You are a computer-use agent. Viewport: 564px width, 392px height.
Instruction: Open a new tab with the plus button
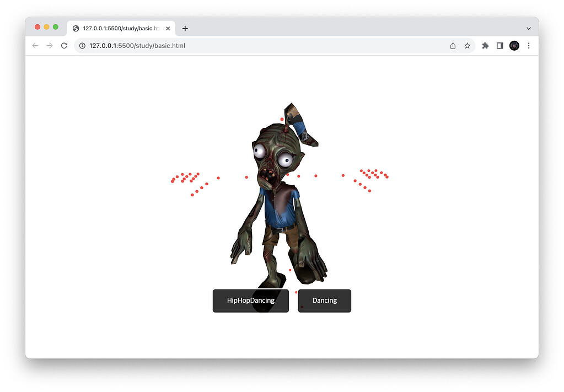coord(185,28)
